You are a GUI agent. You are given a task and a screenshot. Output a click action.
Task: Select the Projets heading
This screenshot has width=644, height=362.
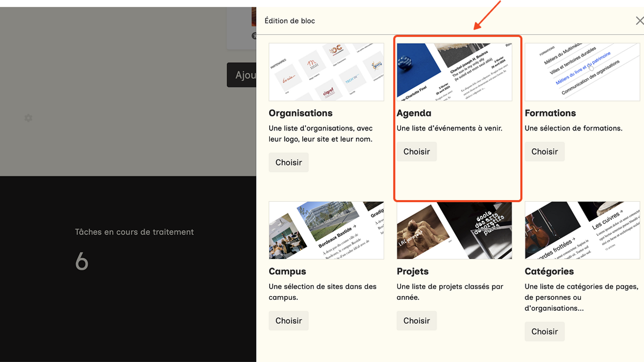coord(413,271)
